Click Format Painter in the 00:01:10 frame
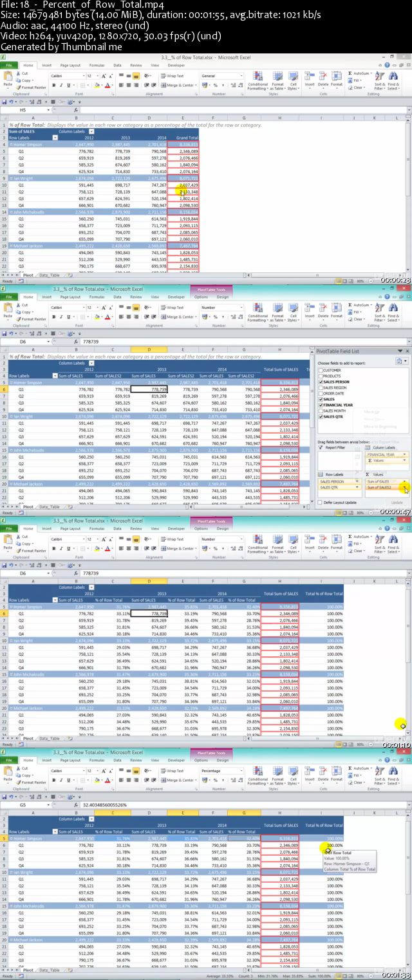 [32, 550]
